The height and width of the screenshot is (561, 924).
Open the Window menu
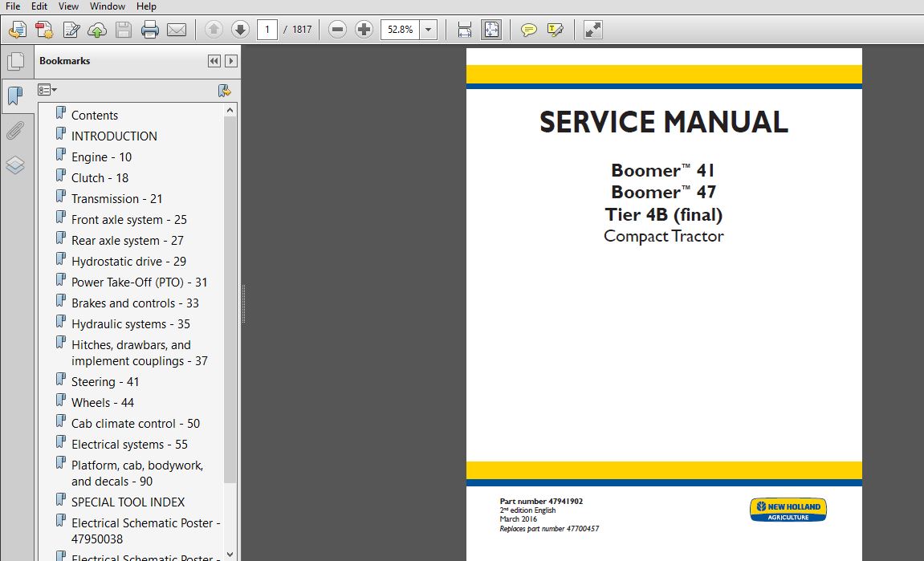108,6
